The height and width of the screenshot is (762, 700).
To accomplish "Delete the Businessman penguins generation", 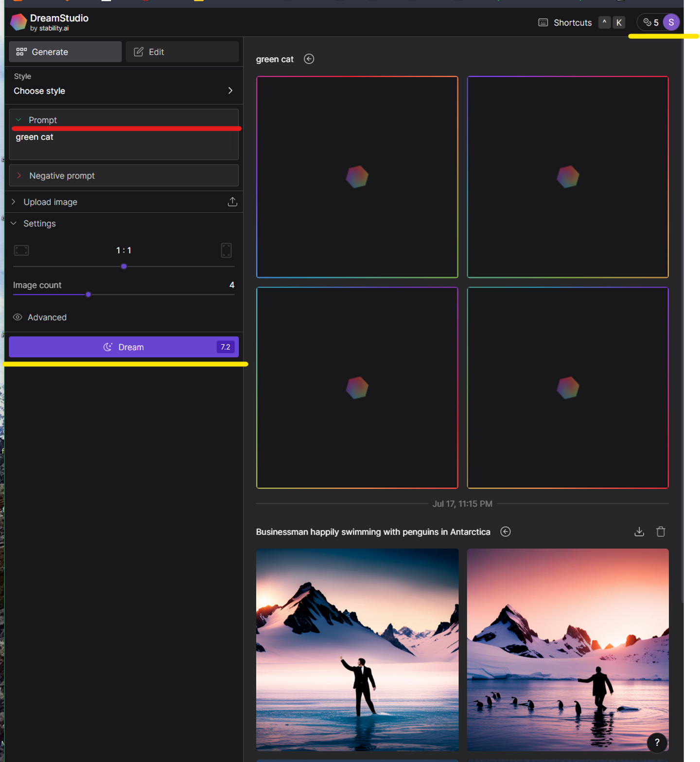I will click(x=661, y=532).
